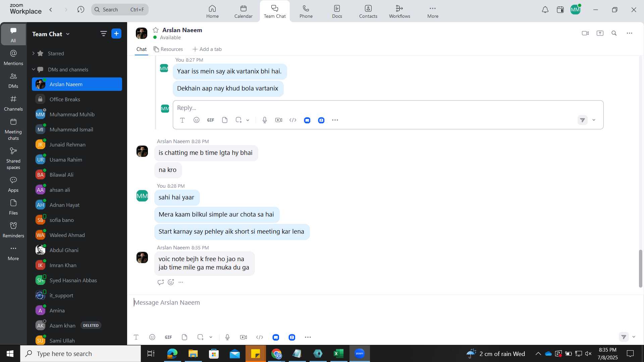Open the it_support chat
The height and width of the screenshot is (362, 644).
77,295
